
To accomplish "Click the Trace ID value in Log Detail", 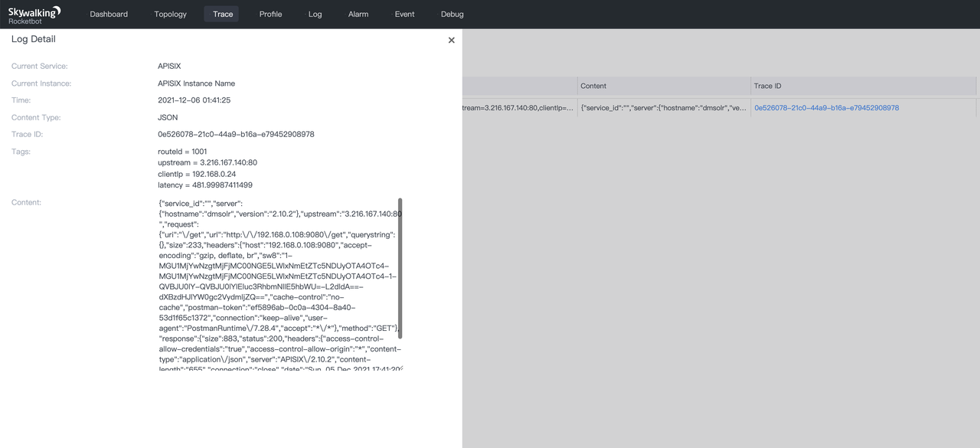I will click(x=236, y=134).
